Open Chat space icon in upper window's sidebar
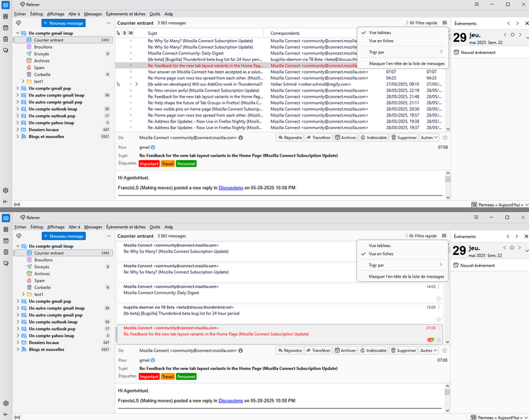Screen dimensions: 529x420 (x=5, y=50)
